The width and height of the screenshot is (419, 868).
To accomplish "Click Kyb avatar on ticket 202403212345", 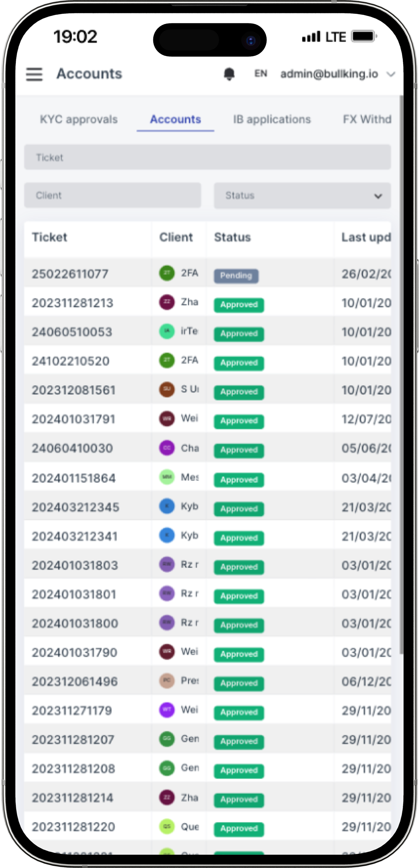I will 167,506.
